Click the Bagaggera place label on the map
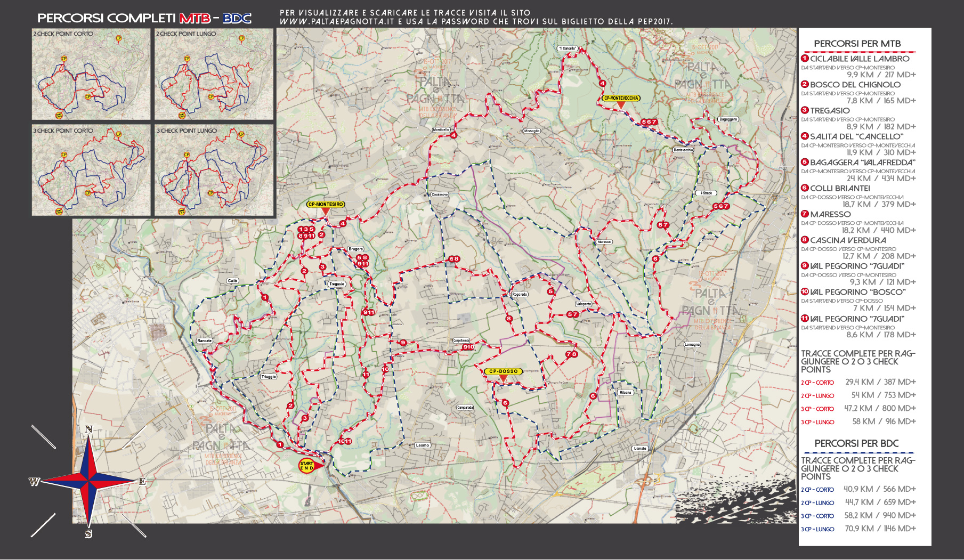 pos(728,119)
